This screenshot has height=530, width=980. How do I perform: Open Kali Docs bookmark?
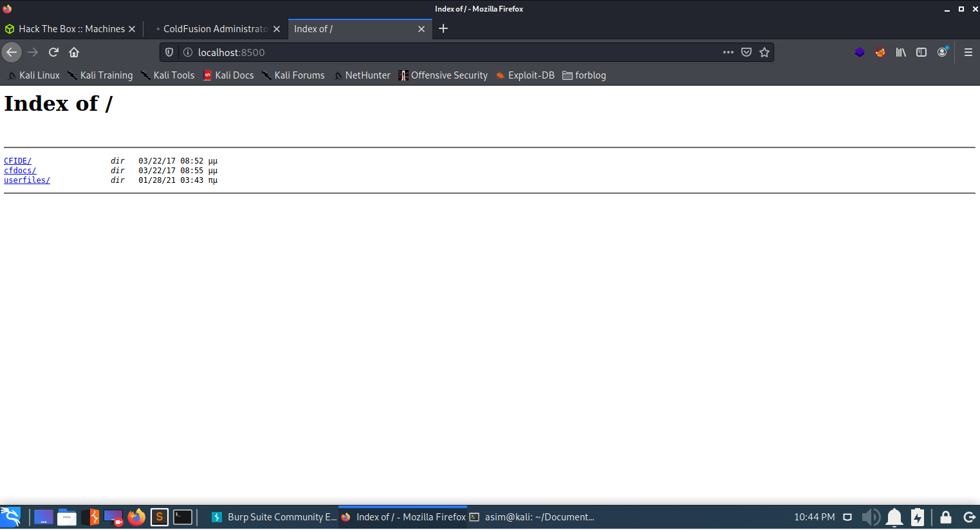[228, 75]
